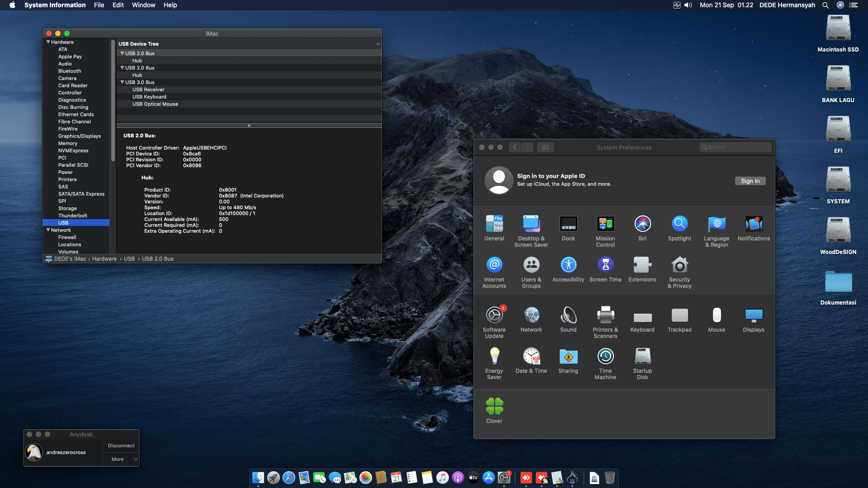Screen dimensions: 868x488
Task: Click the Sign In button
Action: [x=750, y=181]
